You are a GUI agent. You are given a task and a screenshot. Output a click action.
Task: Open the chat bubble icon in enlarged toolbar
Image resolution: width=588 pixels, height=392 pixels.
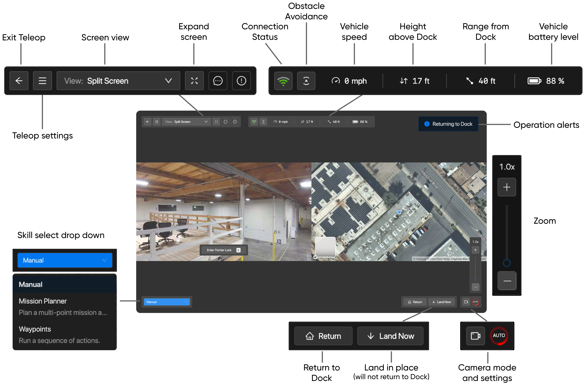218,81
